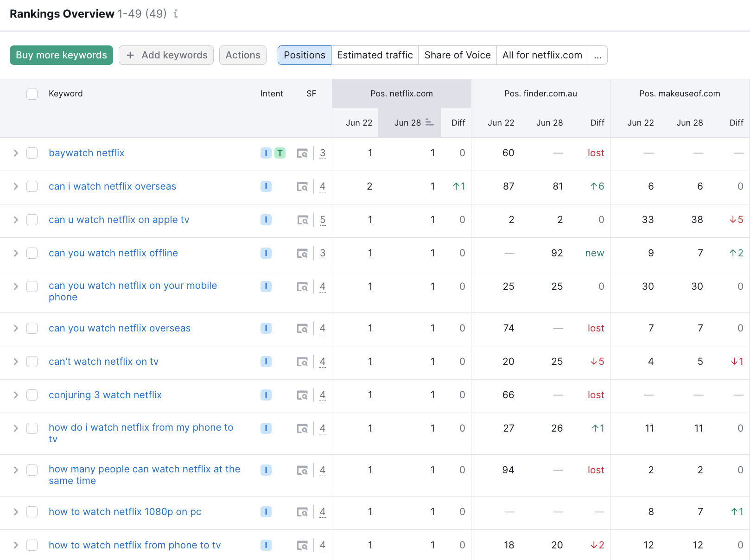Tick checkbox for can you watch netflix offline
750x560 pixels.
coord(32,253)
